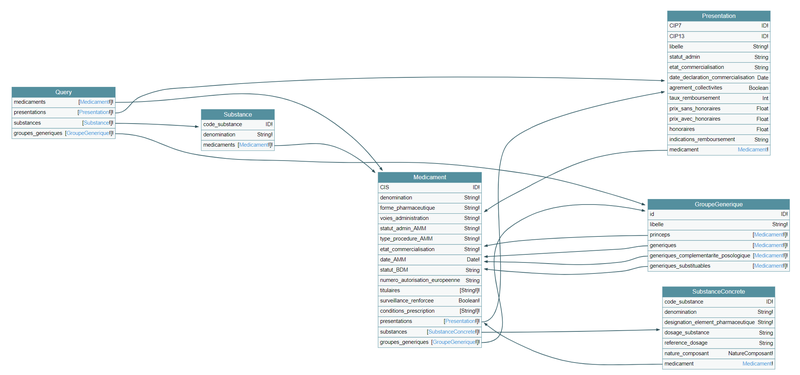This screenshot has height=375, width=800.
Task: Select the voies_administration field
Action: (x=430, y=218)
